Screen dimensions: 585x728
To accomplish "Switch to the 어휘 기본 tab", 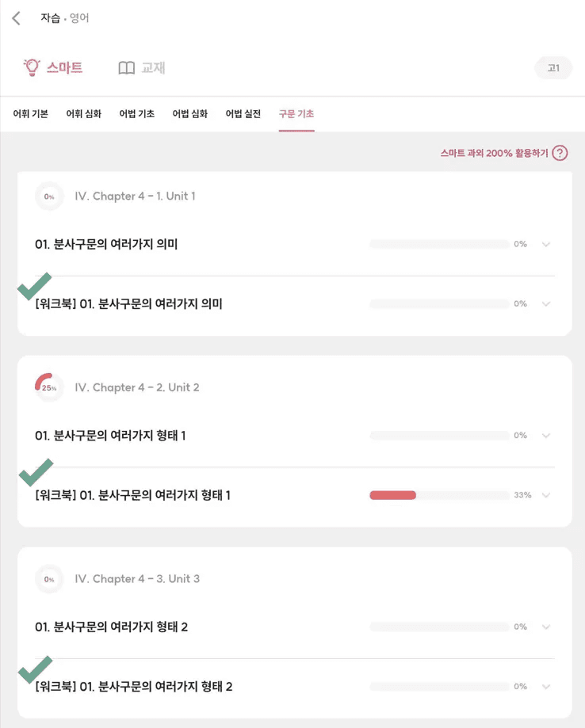I will 31,114.
